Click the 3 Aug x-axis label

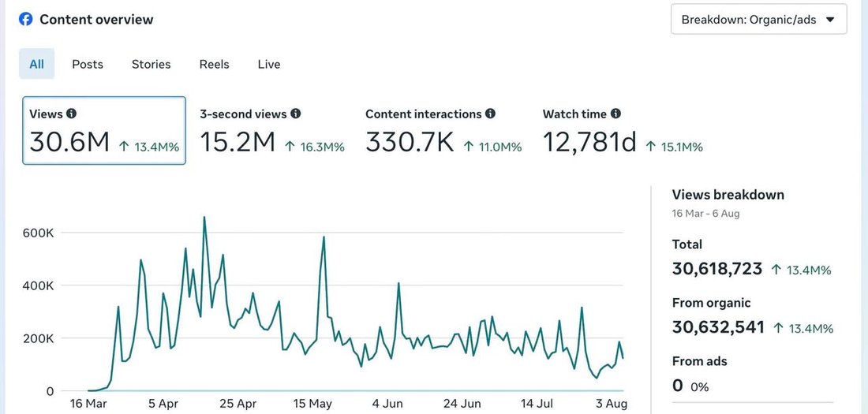[x=612, y=404]
